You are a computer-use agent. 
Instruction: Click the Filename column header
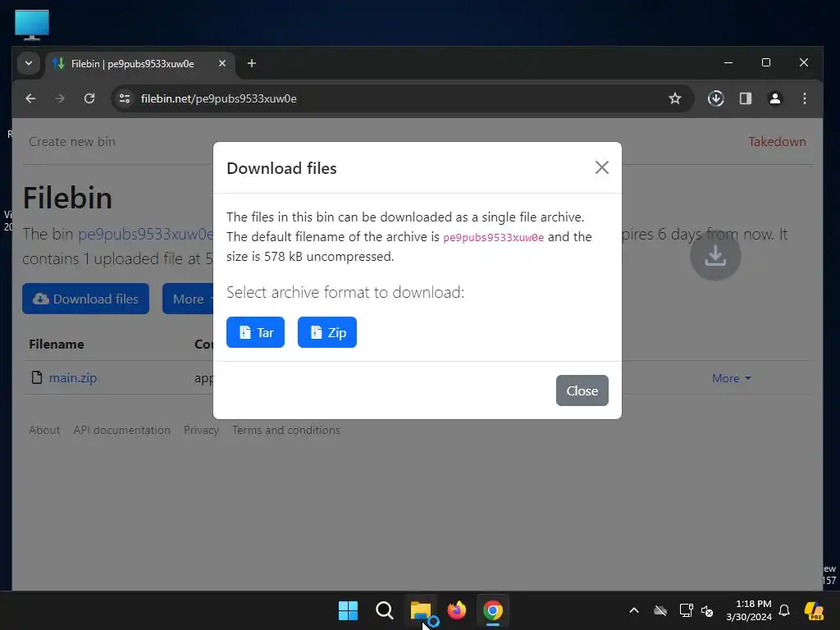(x=57, y=344)
